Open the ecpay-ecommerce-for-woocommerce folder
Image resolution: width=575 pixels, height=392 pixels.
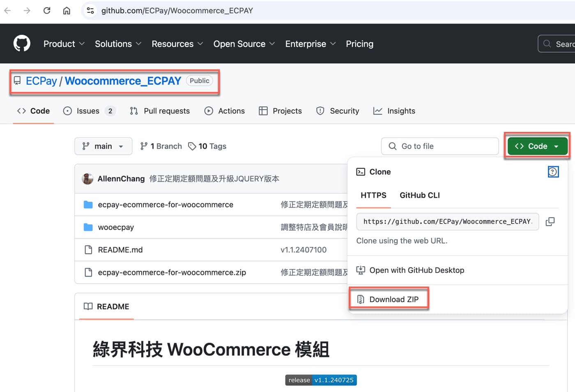pyautogui.click(x=166, y=204)
